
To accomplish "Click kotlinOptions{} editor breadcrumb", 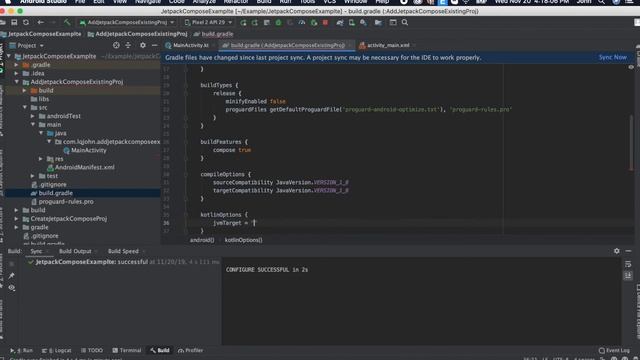I will 244,240.
